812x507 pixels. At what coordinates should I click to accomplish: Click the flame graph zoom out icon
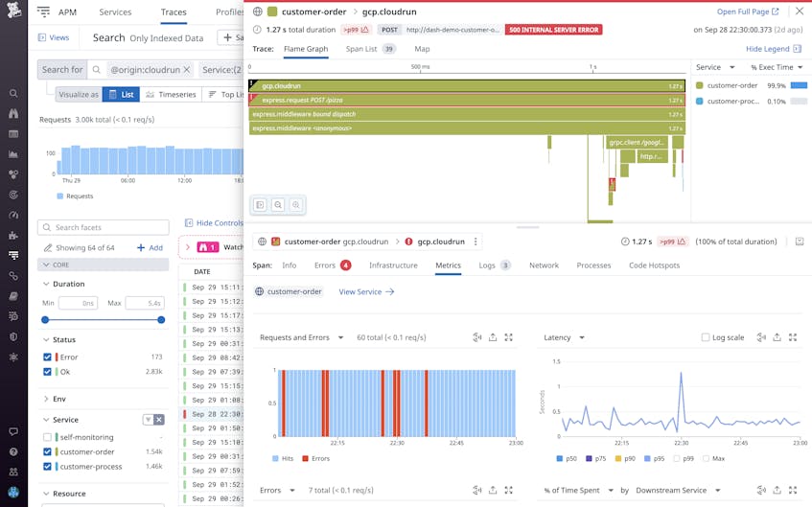click(278, 205)
